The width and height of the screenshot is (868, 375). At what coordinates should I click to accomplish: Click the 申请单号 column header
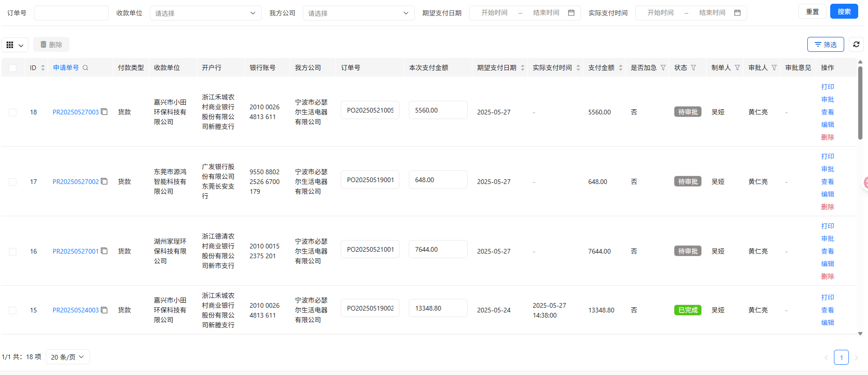pyautogui.click(x=66, y=68)
